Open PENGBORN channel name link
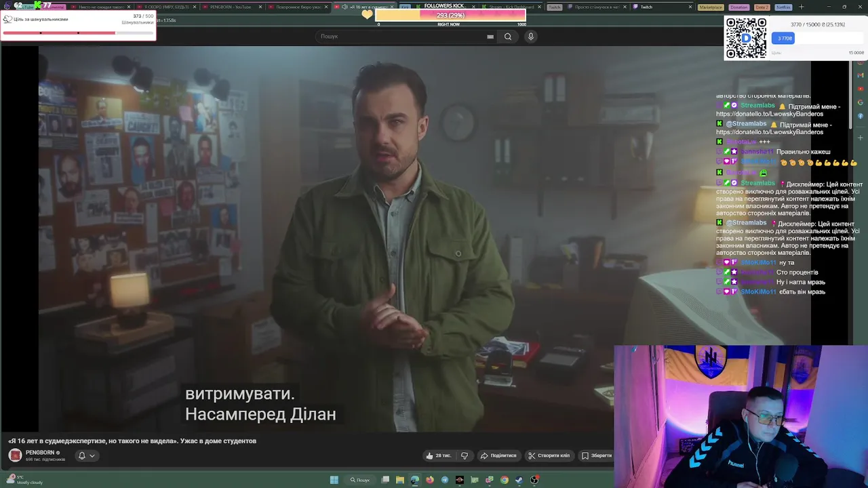 tap(40, 452)
